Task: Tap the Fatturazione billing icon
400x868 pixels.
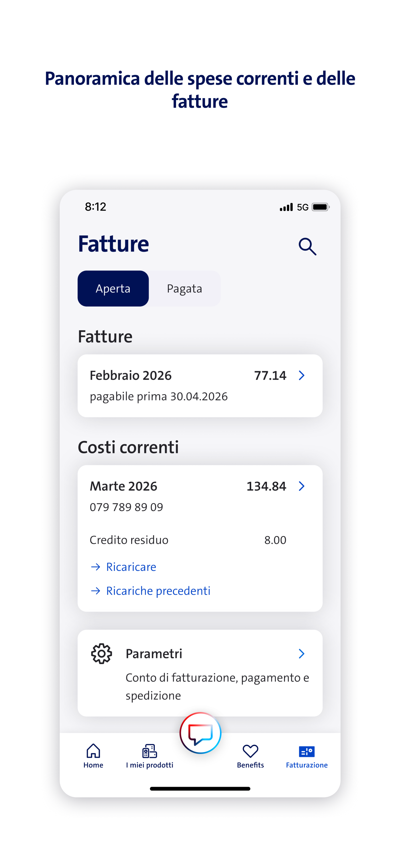Action: coord(307,751)
